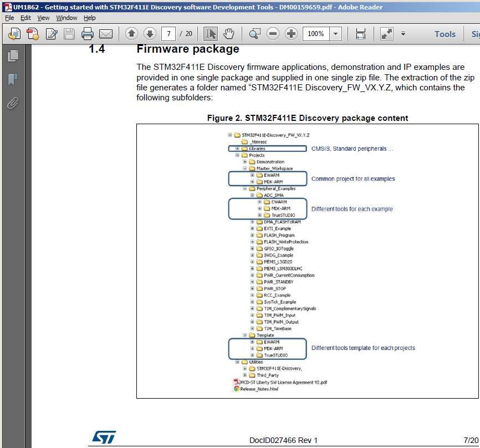Click the Convert PDF export icon
The image size is (480, 448).
pos(33,34)
